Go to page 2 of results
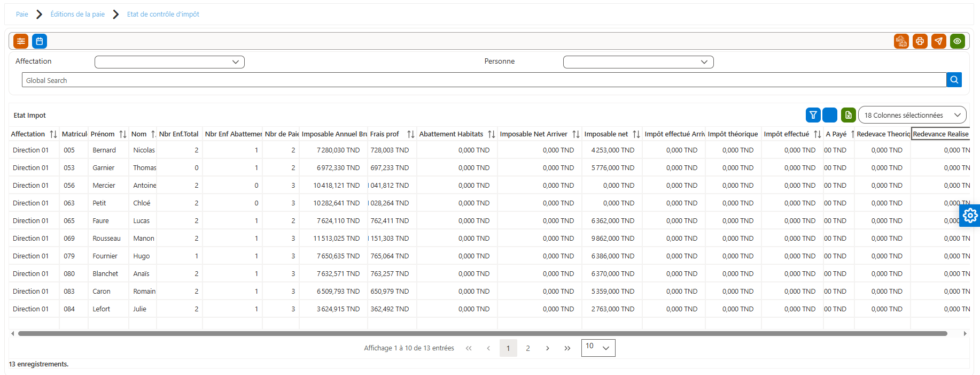The image size is (980, 375). 528,348
